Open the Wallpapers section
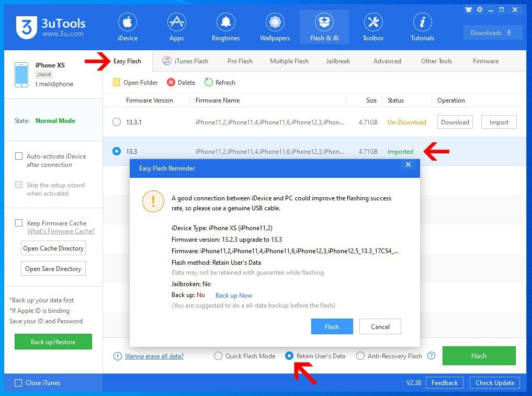Viewport: 532px width, 396px height. point(275,28)
